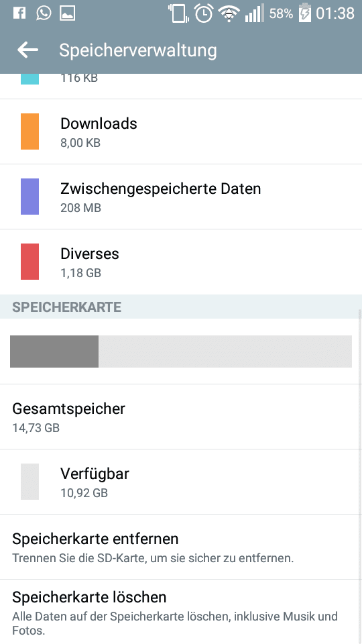The height and width of the screenshot is (644, 362).
Task: Tap the alarm clock status icon
Action: point(204,13)
